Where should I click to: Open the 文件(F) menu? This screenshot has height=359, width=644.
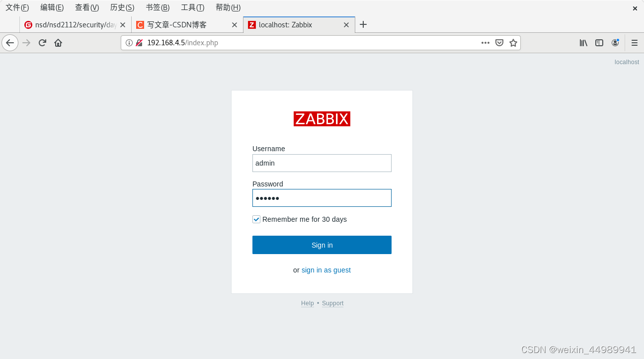[17, 7]
